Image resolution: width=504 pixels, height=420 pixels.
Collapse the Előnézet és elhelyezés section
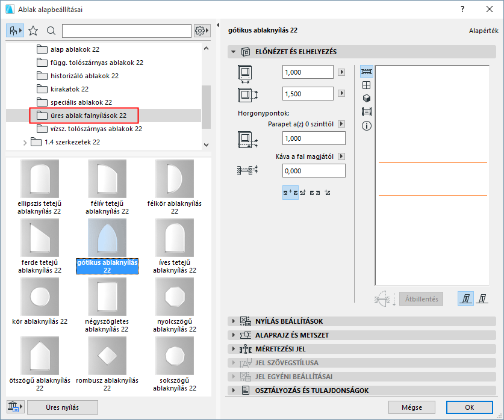(x=234, y=52)
